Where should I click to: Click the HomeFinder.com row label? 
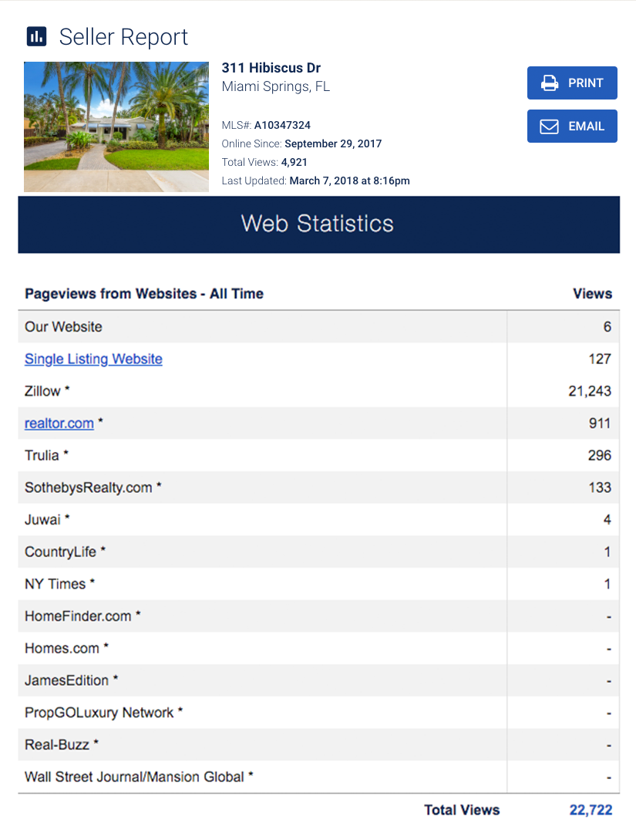click(82, 616)
